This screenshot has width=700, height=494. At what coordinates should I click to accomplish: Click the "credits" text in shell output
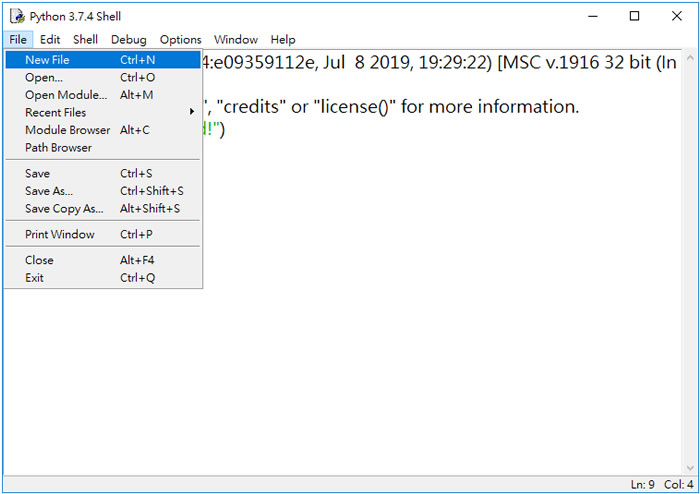click(251, 107)
